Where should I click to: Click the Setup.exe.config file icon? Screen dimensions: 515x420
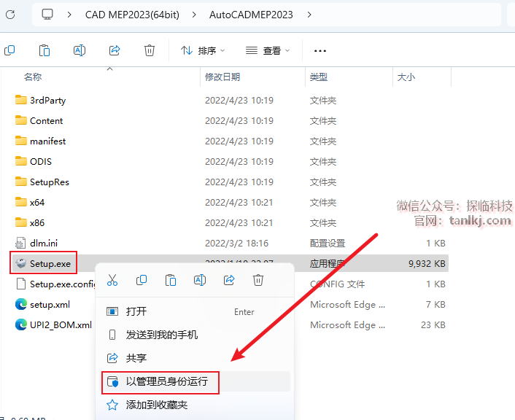click(20, 284)
